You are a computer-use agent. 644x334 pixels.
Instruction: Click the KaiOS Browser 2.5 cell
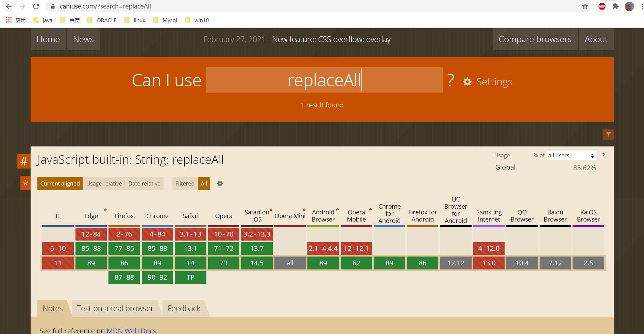(588, 263)
